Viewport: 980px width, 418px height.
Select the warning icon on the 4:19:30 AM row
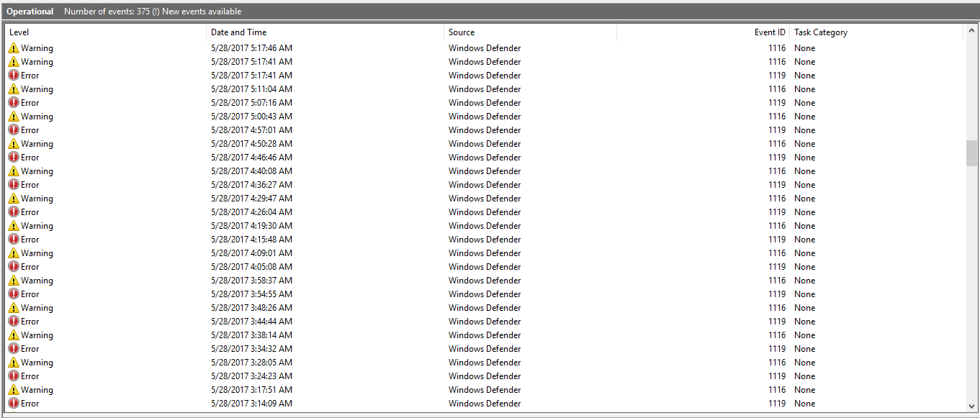14,226
